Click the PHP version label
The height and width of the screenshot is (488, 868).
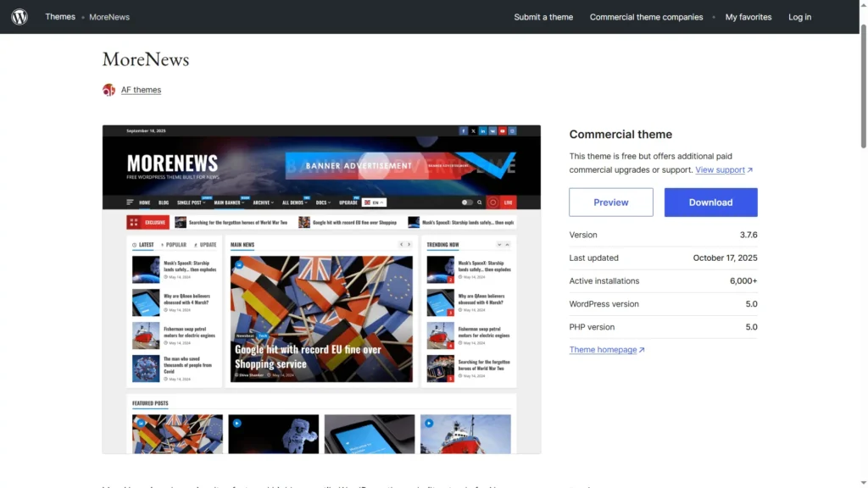591,327
